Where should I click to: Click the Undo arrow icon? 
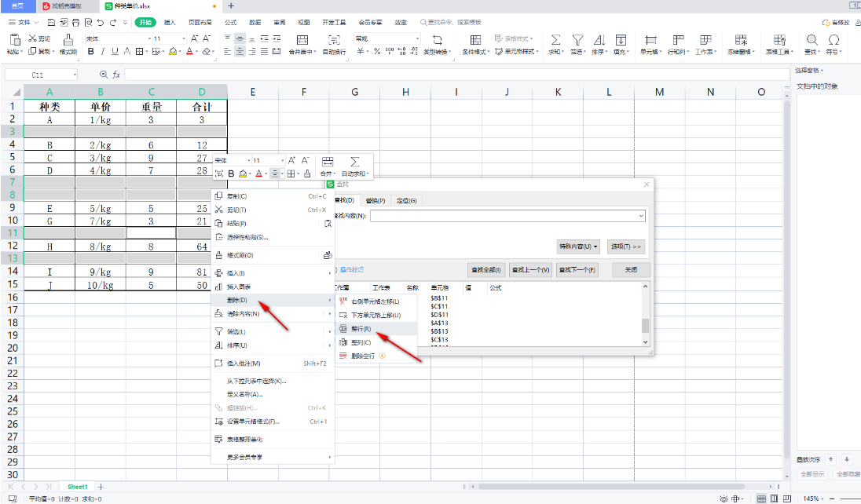click(x=101, y=23)
